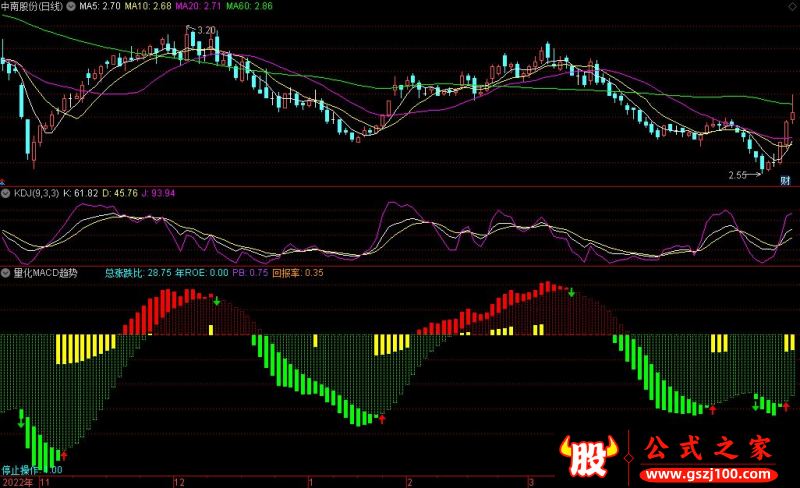Click the 3.20 high price annotation
Image resolution: width=800 pixels, height=488 pixels.
pyautogui.click(x=207, y=30)
